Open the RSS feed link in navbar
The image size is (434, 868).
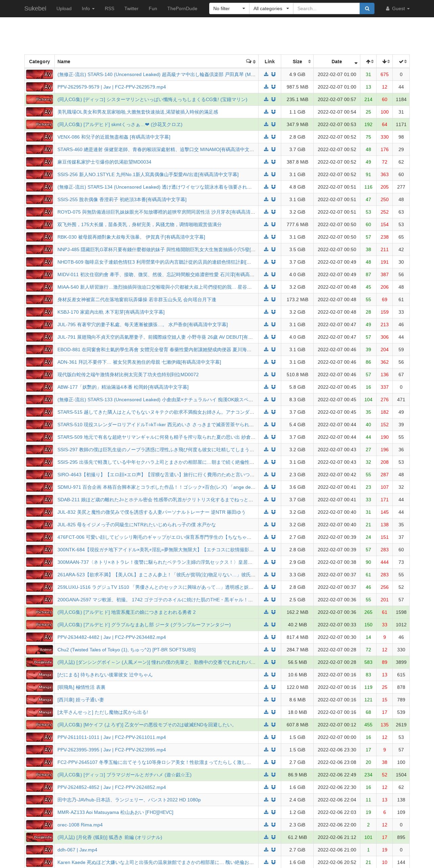coord(110,8)
